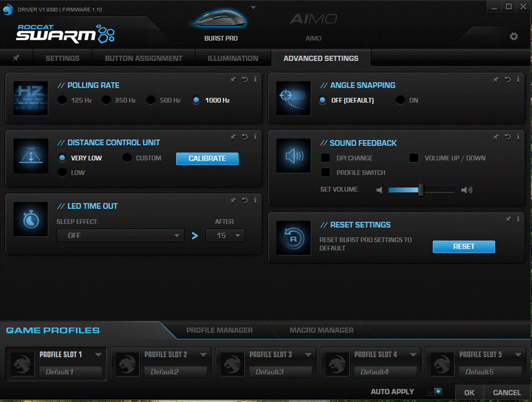The width and height of the screenshot is (532, 402).
Task: Select 250 Hz polling rate
Action: [x=106, y=100]
